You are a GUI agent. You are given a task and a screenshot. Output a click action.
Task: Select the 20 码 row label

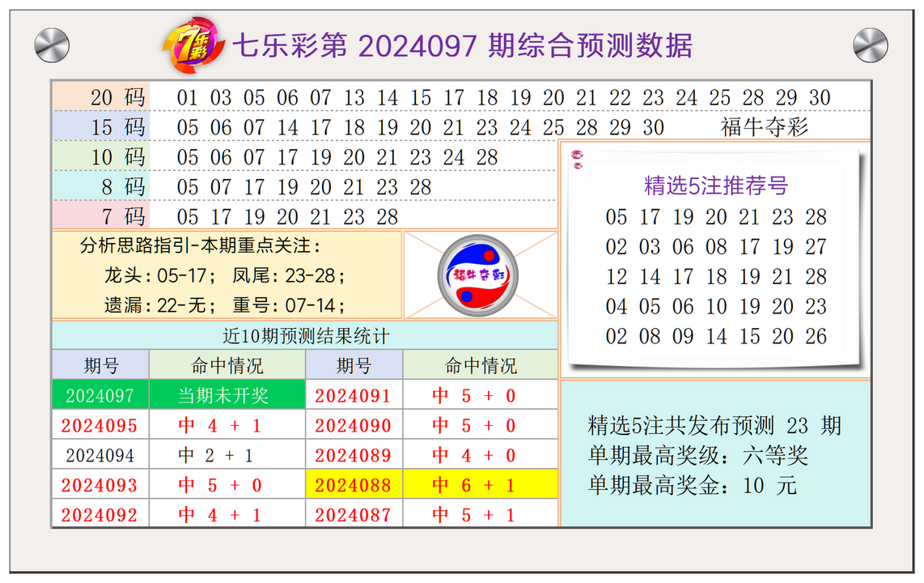101,96
